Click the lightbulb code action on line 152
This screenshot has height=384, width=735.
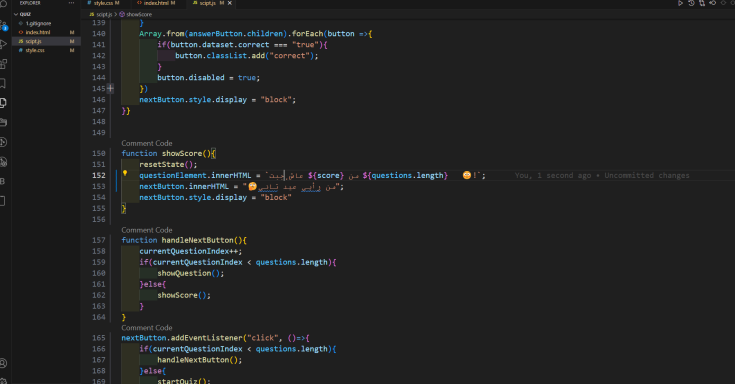[125, 173]
